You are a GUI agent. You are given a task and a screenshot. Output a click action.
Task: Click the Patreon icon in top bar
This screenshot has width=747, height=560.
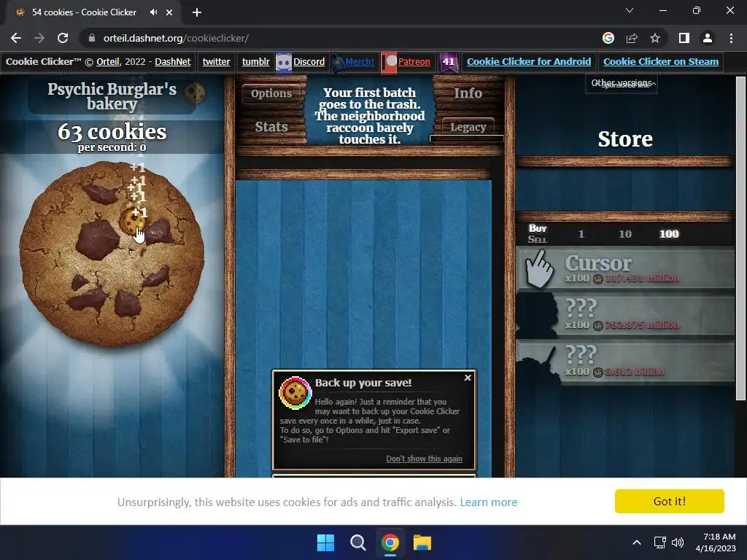coord(389,63)
